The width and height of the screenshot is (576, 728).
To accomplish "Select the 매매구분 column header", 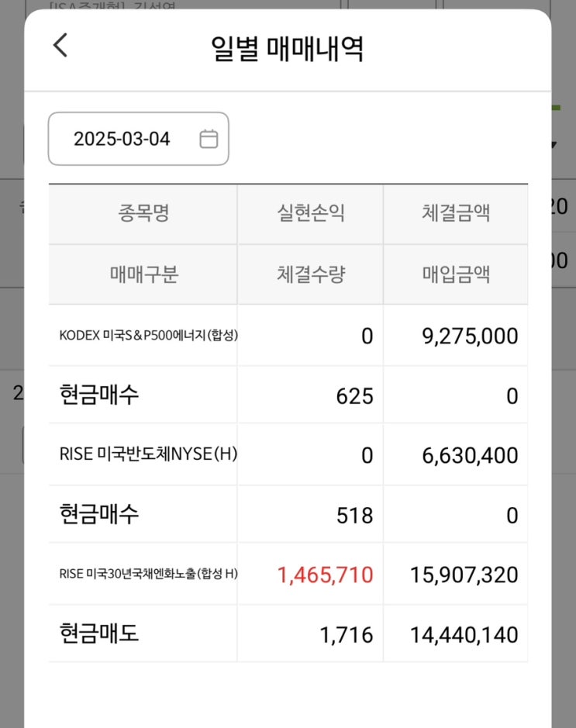I will point(144,274).
